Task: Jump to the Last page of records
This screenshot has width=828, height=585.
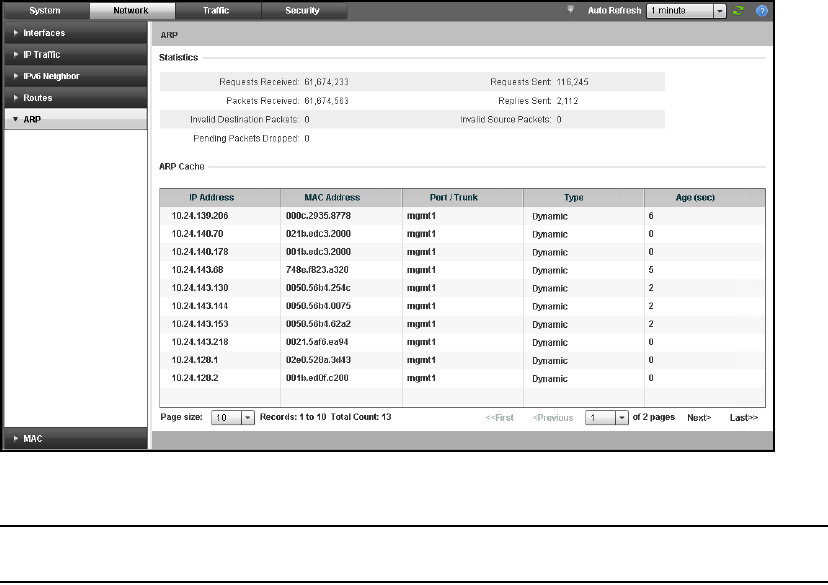Action: click(x=743, y=417)
